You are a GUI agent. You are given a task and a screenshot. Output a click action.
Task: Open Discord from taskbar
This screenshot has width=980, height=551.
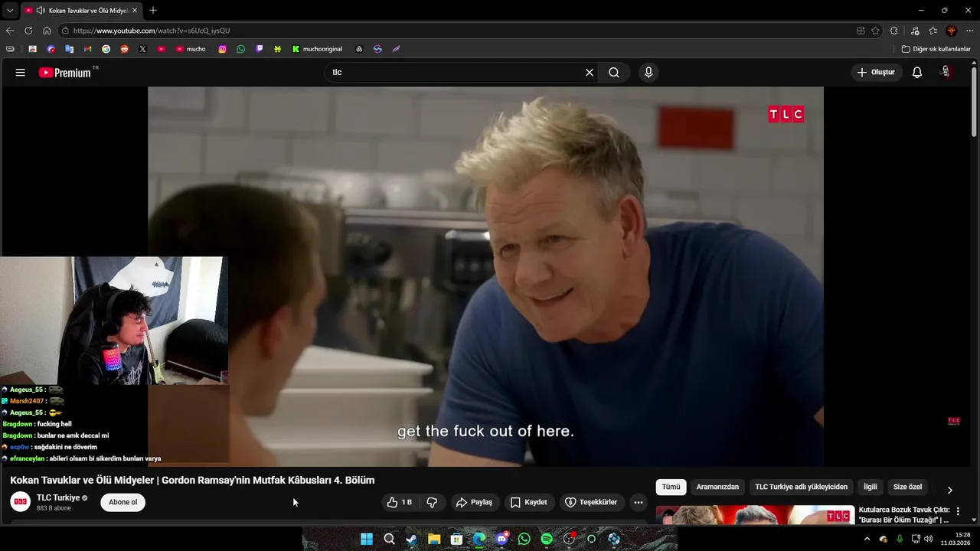tap(501, 539)
